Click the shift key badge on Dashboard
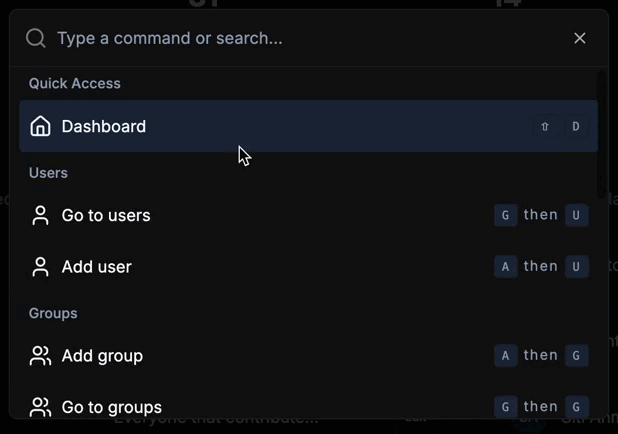 coord(545,127)
